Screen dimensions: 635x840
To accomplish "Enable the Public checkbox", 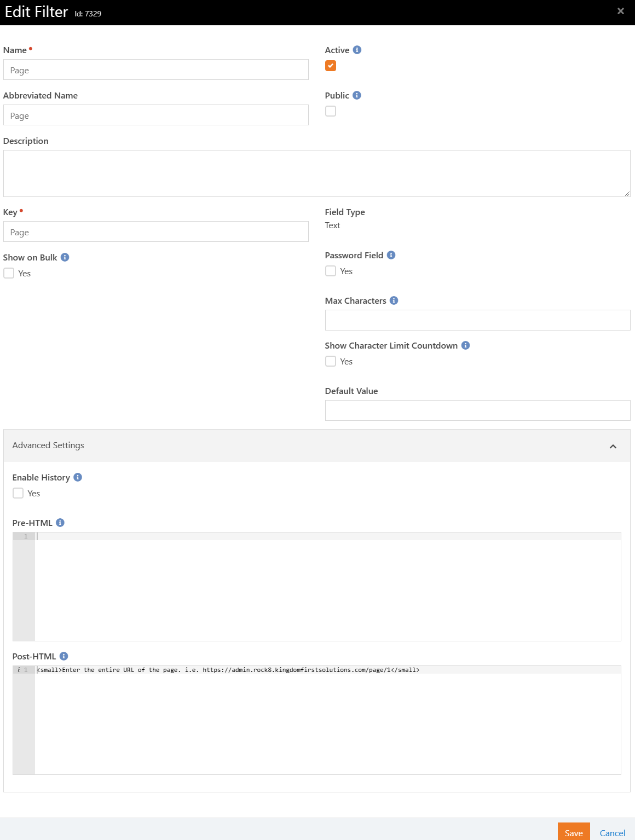I will [331, 111].
